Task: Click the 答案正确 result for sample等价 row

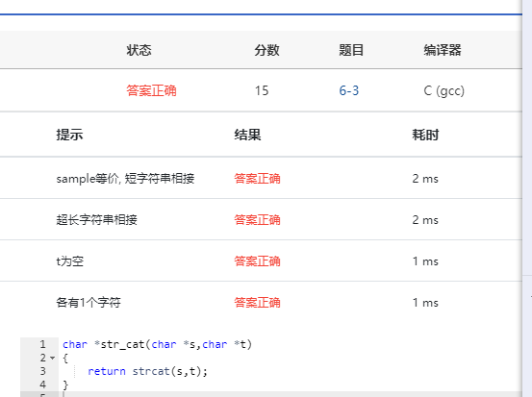Action: [x=257, y=179]
